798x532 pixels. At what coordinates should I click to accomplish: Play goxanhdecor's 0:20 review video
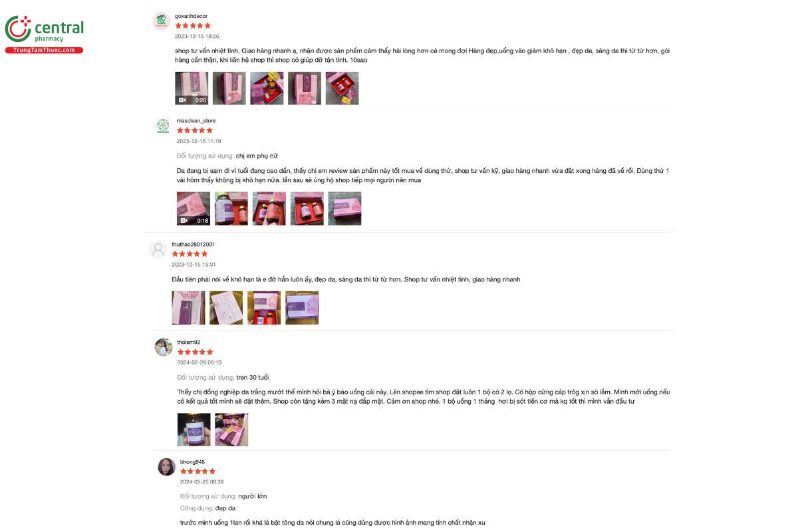(x=192, y=88)
